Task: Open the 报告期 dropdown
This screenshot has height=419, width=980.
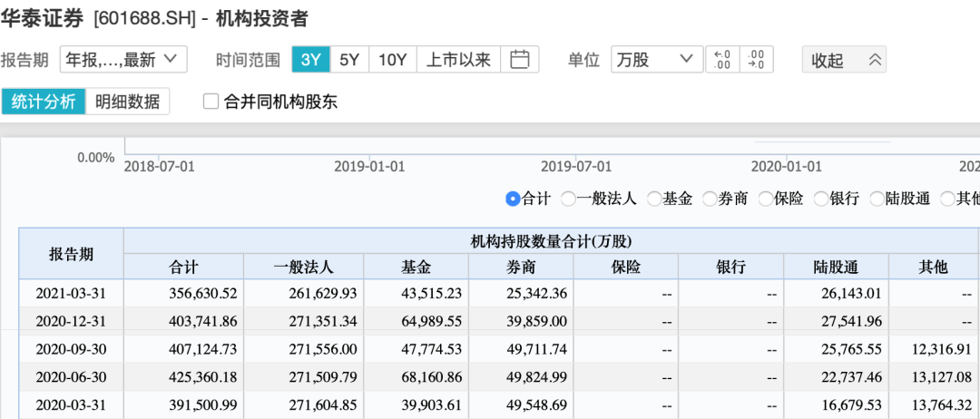Action: click(x=122, y=60)
